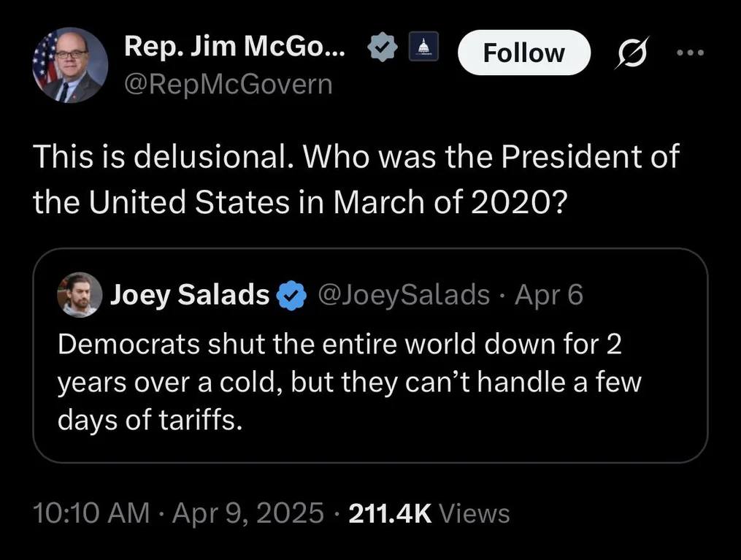Image resolution: width=741 pixels, height=560 pixels.
Task: Click the gray verified checkmark badge
Action: 383,47
